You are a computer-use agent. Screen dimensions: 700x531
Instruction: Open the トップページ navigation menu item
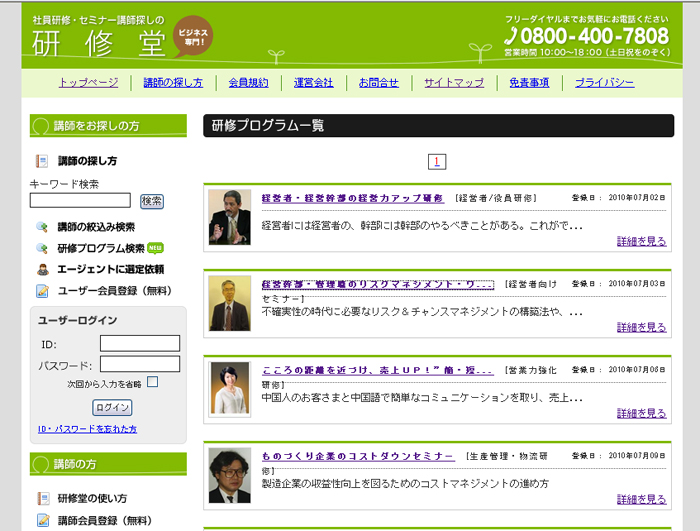[88, 83]
